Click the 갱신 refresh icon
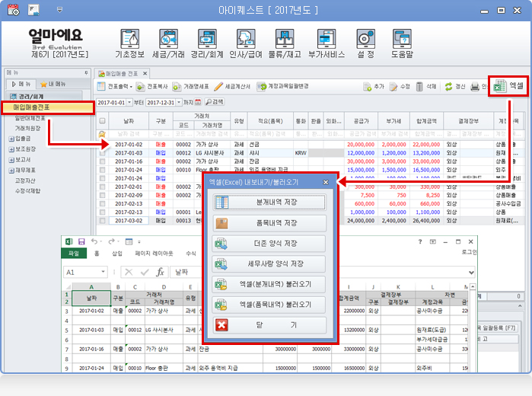Viewport: 532px width, 396px height. tap(448, 87)
